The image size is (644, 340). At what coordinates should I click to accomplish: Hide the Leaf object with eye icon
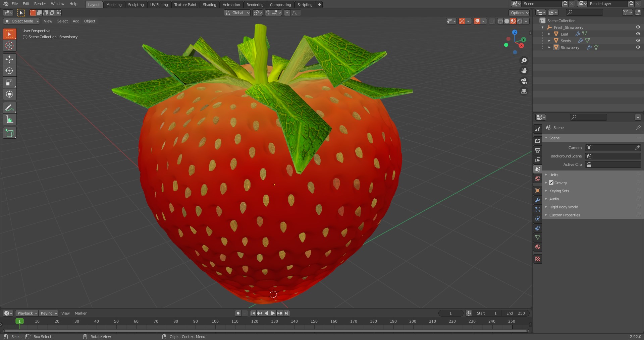point(638,34)
